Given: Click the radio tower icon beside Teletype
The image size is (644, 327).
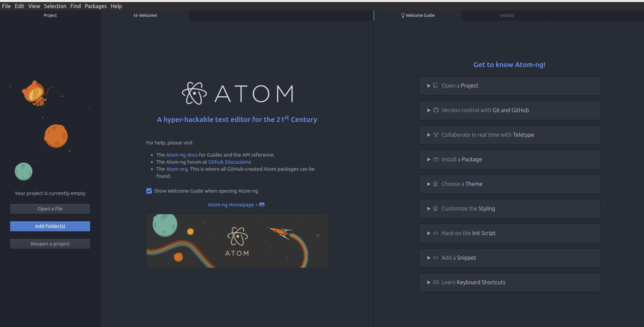Looking at the screenshot, I should click(x=436, y=135).
